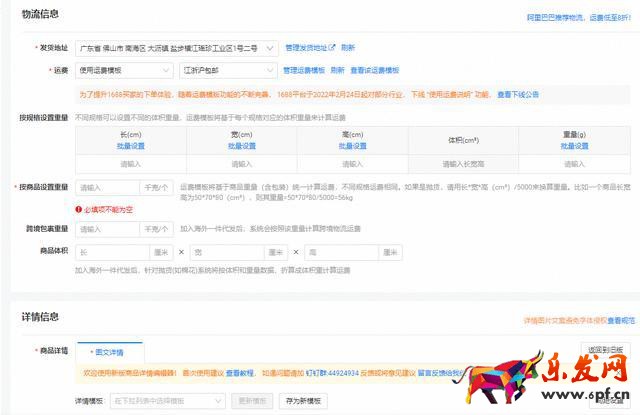Click 刷新 next to shipping address

(348, 47)
